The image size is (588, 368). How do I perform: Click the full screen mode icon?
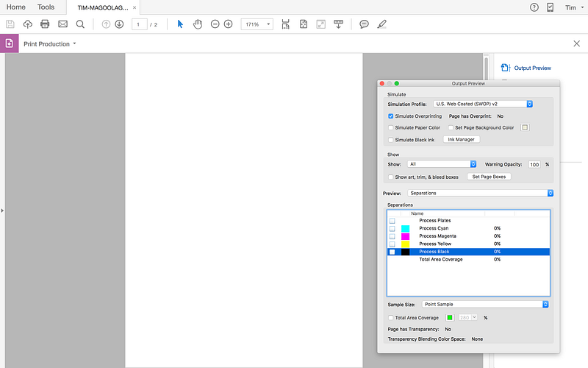(320, 24)
